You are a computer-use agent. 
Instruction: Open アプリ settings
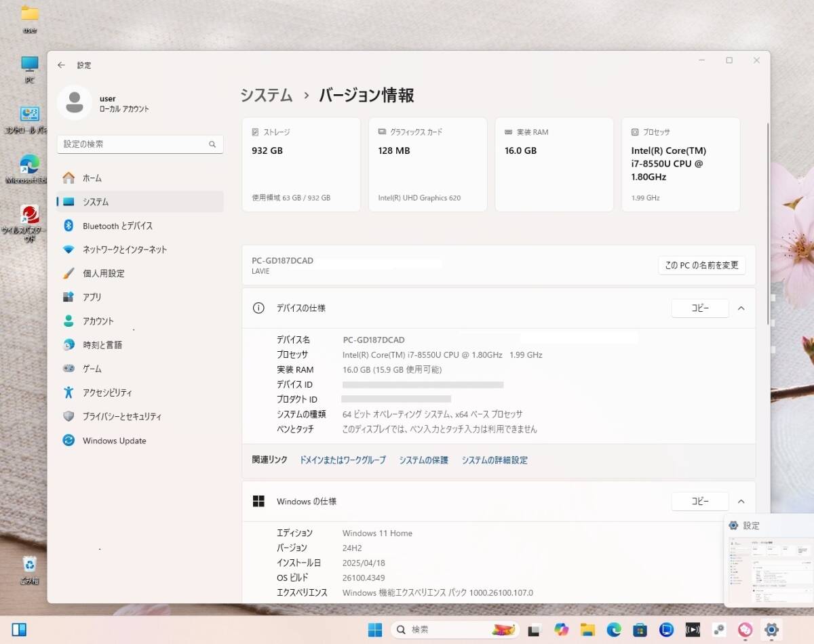pos(140,297)
